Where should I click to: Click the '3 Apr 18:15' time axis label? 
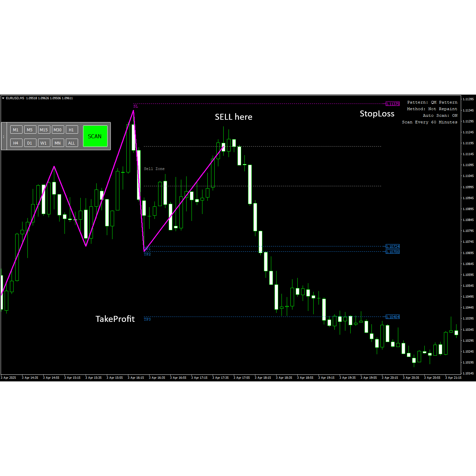pos(263,378)
